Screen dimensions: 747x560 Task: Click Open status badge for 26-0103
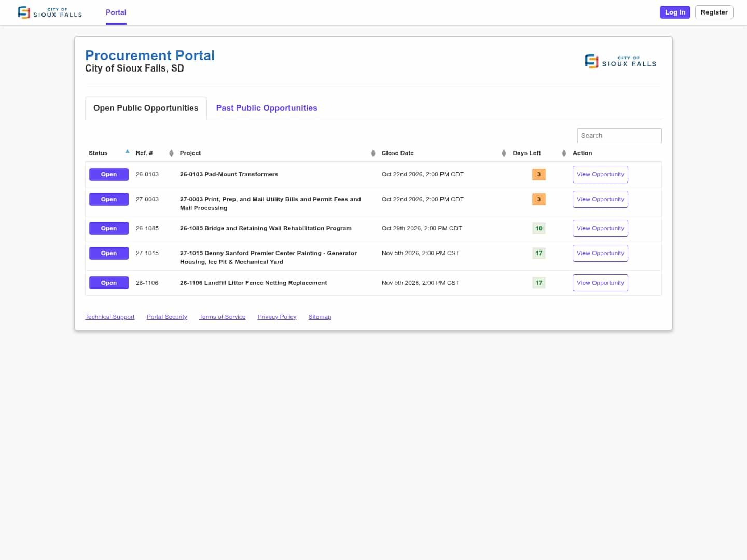click(x=109, y=174)
